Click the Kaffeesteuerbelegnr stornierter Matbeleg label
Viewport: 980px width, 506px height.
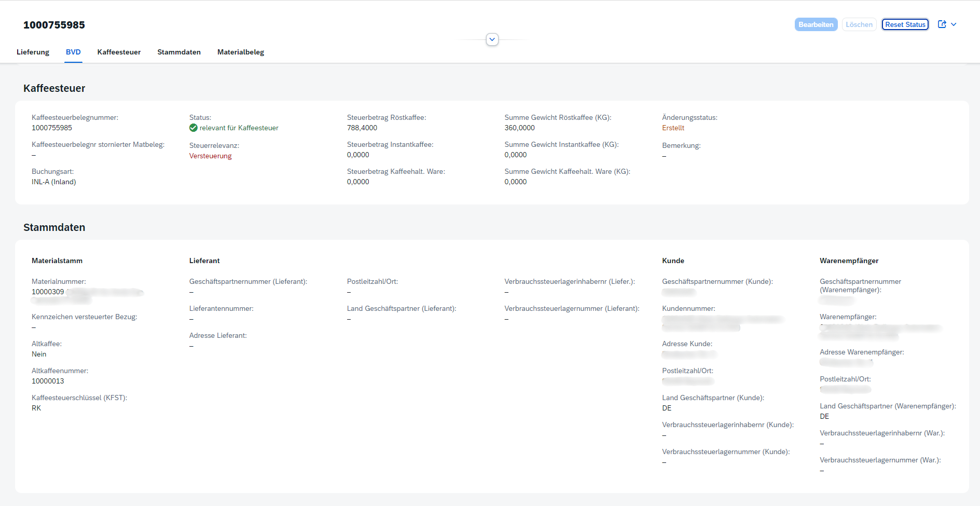(x=98, y=144)
